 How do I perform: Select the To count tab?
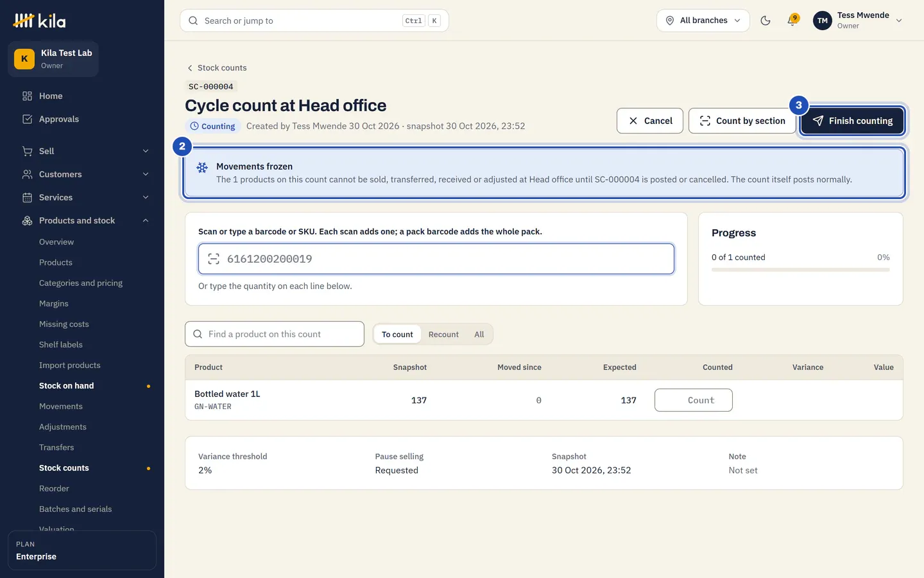coord(397,335)
